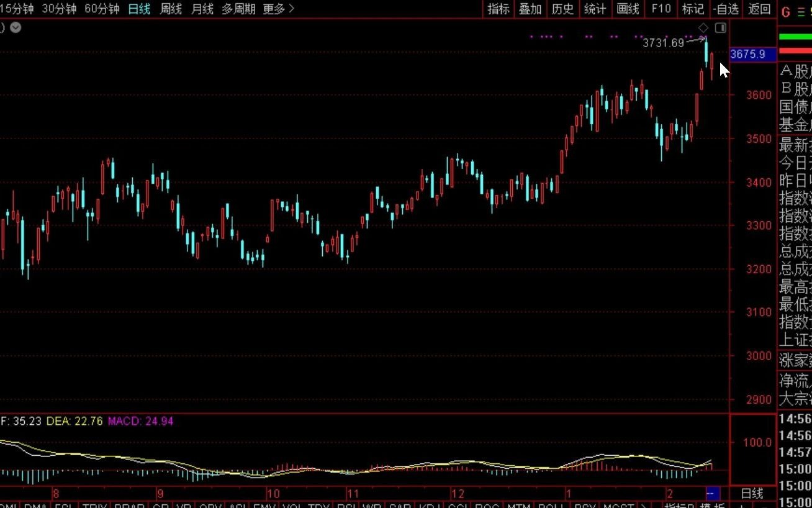Screen dimensions: 812x508
Task: Click the 昨日 row in the right panel
Action: [795, 181]
